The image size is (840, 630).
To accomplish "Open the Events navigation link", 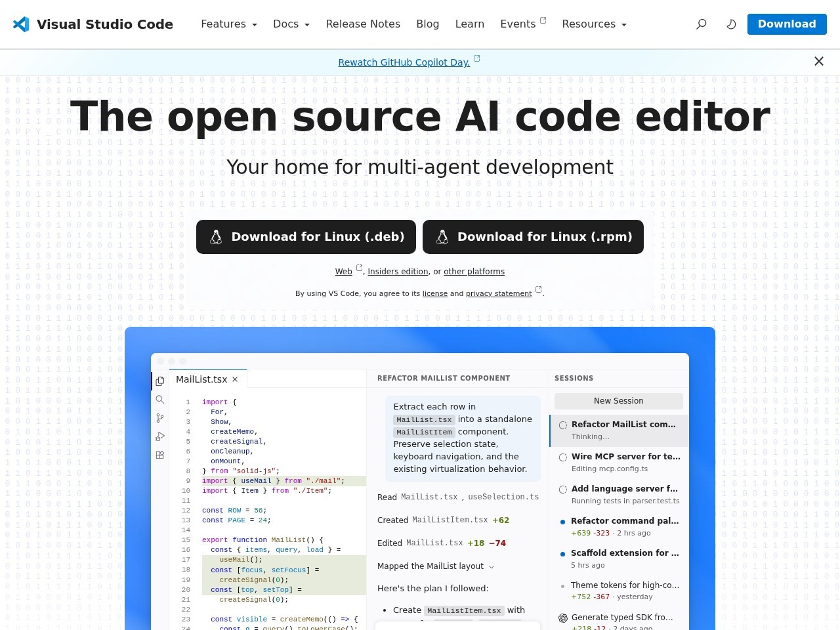I will pyautogui.click(x=523, y=24).
